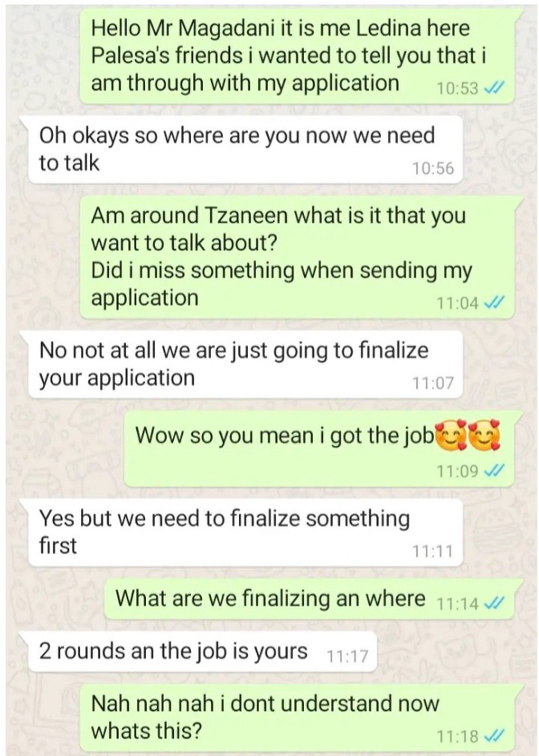The height and width of the screenshot is (756, 539).
Task: Tap the 11:07 timestamp
Action: pos(433,383)
